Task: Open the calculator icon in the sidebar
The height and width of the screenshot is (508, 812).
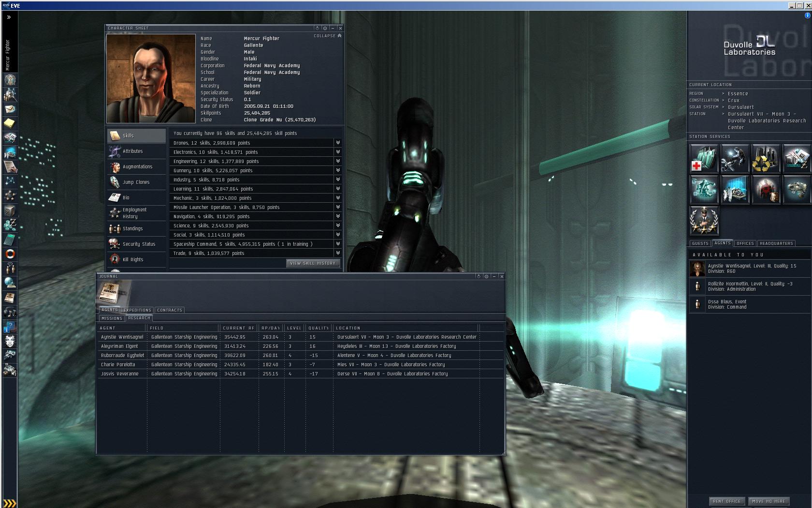Action: tap(10, 239)
